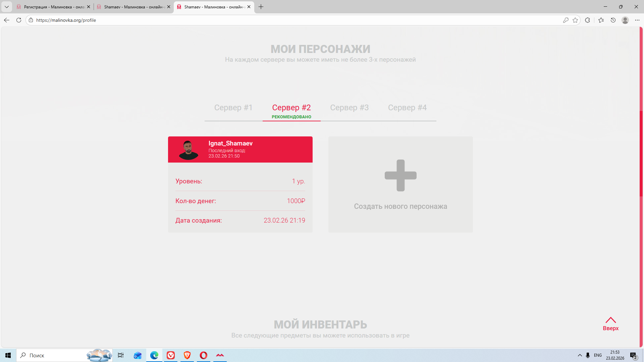Select the Сервер #4 tab
This screenshot has height=362, width=644.
pyautogui.click(x=407, y=108)
